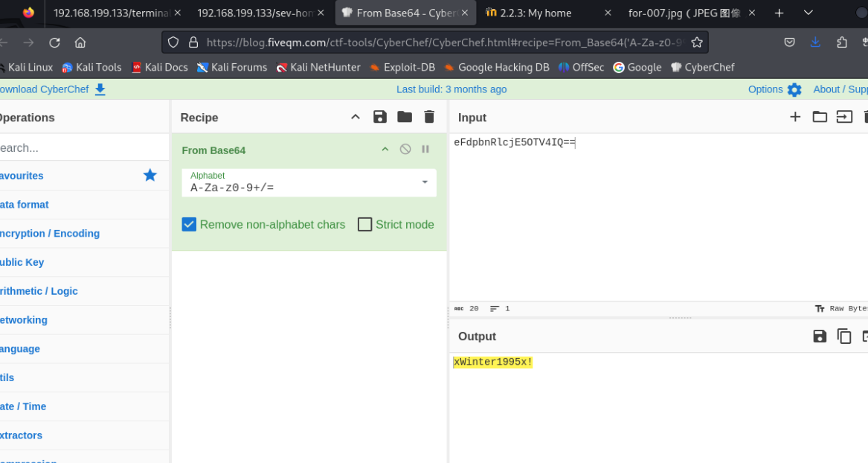The image size is (868, 463).
Task: Copy the raw output to clipboard
Action: click(844, 336)
